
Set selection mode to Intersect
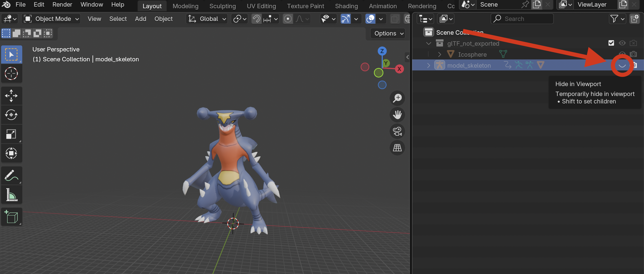[48, 33]
